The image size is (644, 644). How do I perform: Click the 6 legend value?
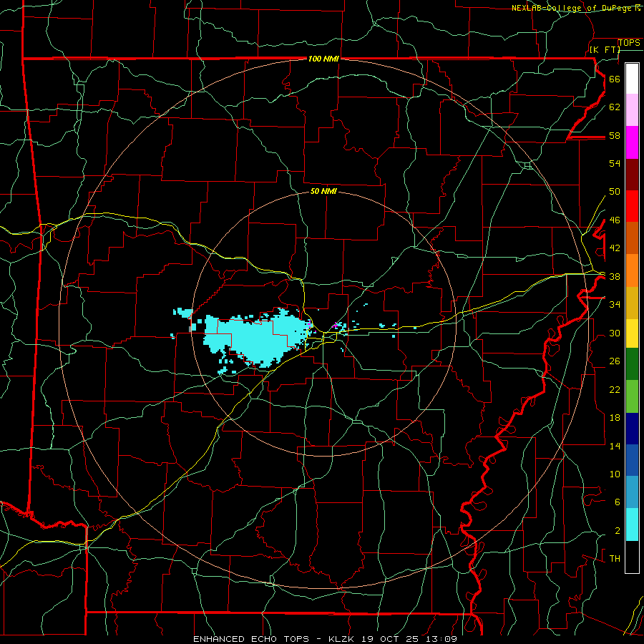click(x=618, y=502)
